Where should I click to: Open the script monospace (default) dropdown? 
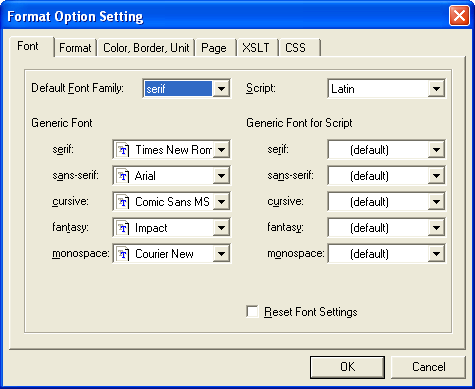point(386,254)
